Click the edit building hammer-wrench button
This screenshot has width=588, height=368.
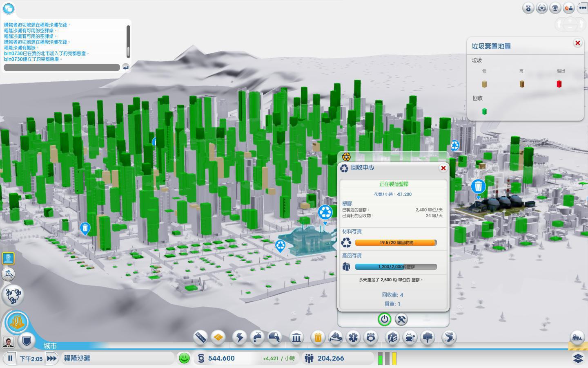click(x=401, y=319)
